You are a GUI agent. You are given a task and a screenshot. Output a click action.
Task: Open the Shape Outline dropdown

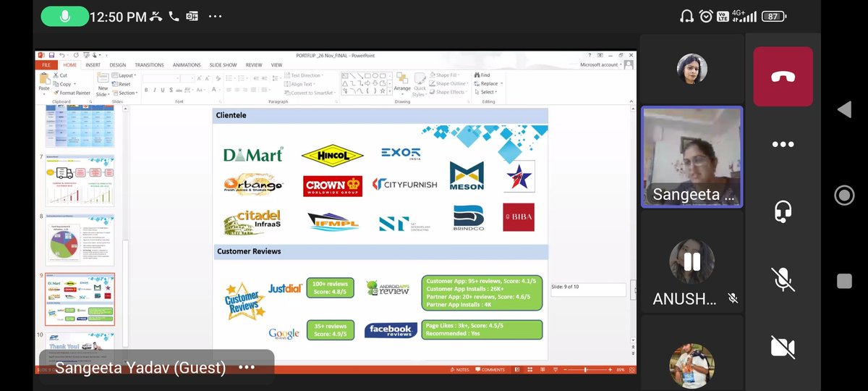pos(448,84)
